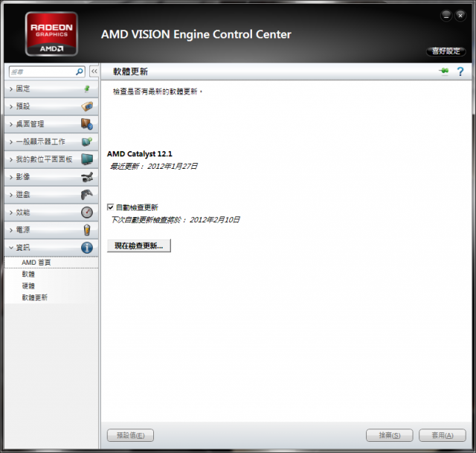Open help with the question mark icon
Image resolution: width=476 pixels, height=453 pixels.
click(x=460, y=71)
